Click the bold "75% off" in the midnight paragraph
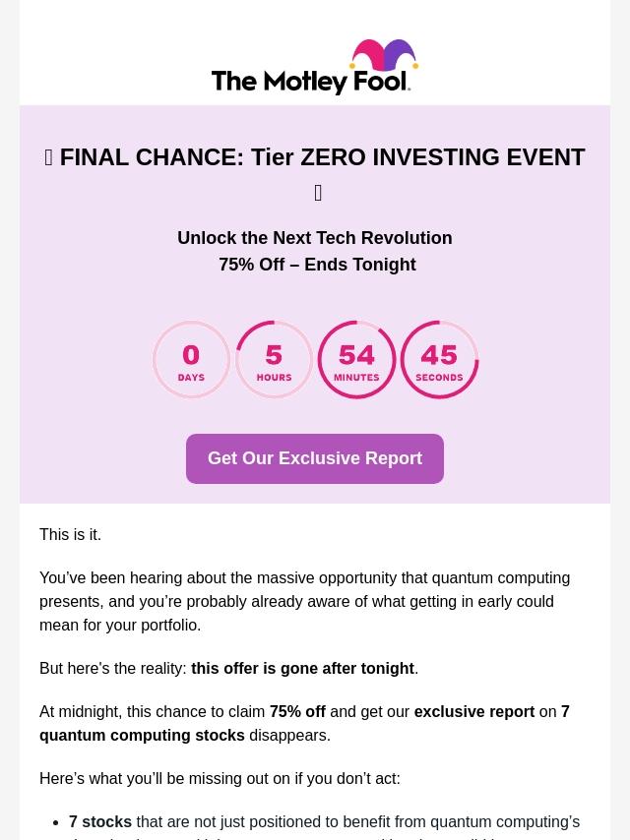 click(297, 711)
